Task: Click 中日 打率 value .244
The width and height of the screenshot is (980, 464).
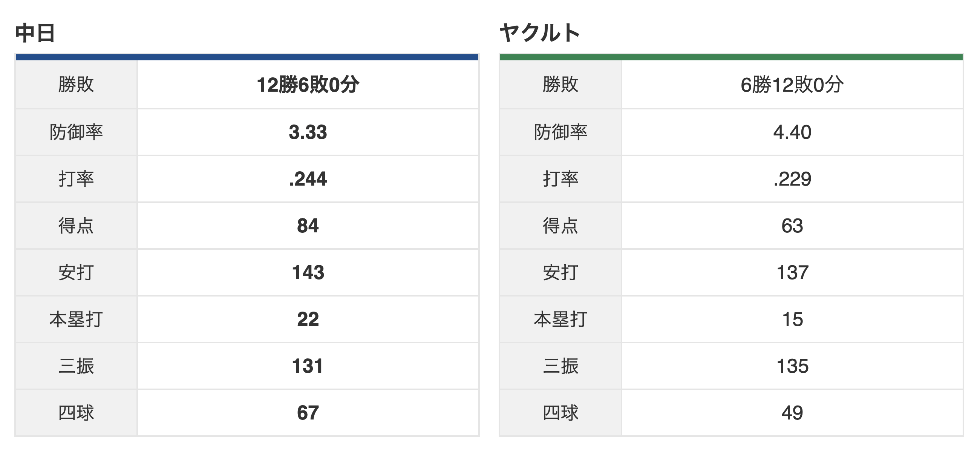Action: [x=308, y=179]
